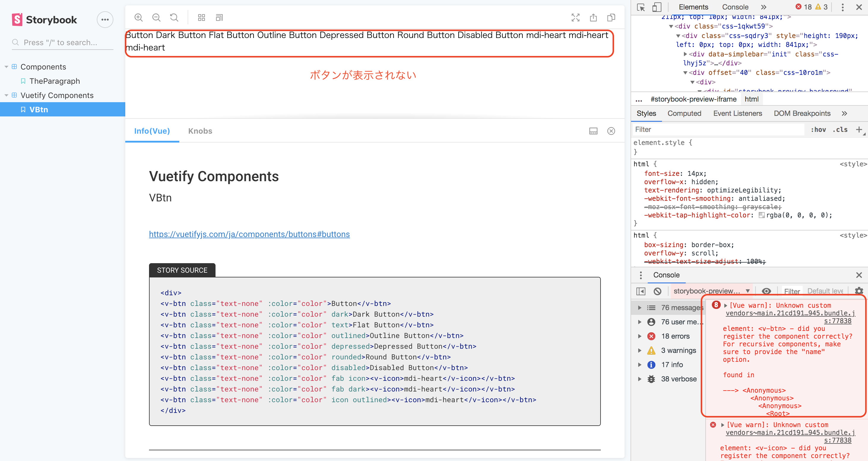Open the DevTools Elements tab

[693, 7]
